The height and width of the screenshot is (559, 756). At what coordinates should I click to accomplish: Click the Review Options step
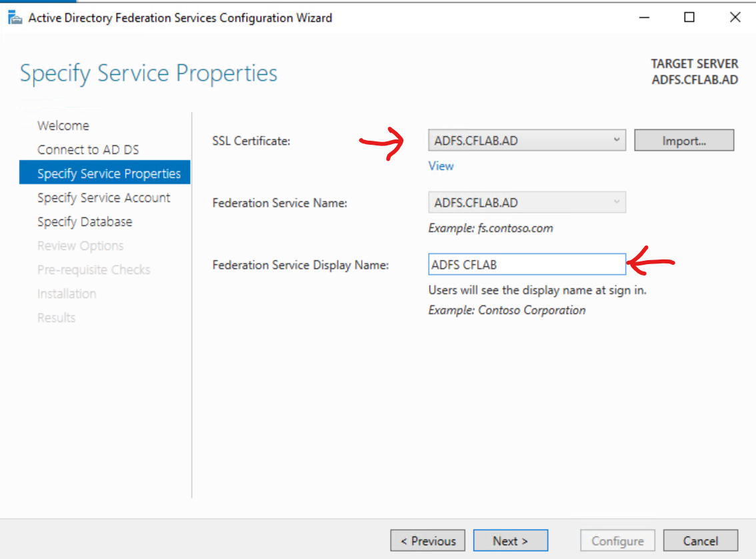tap(80, 245)
